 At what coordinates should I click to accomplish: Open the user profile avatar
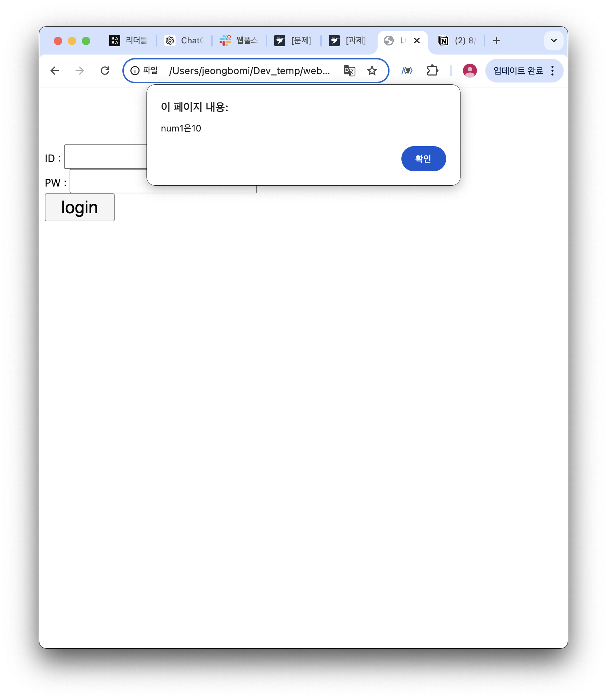coord(470,71)
